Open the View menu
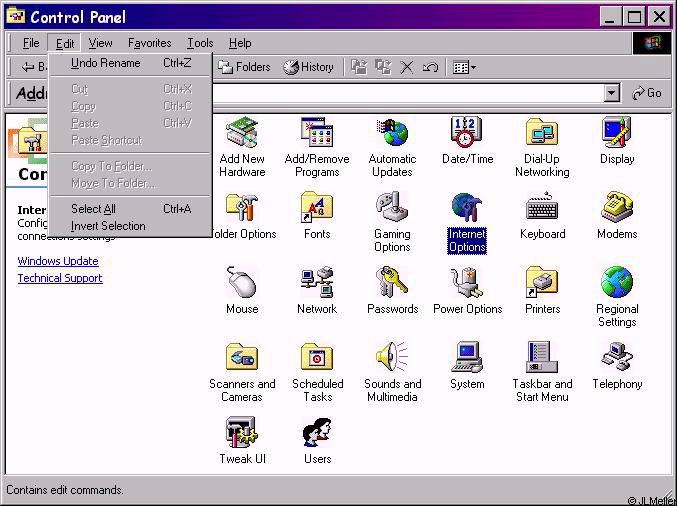The width and height of the screenshot is (677, 506). tap(100, 43)
